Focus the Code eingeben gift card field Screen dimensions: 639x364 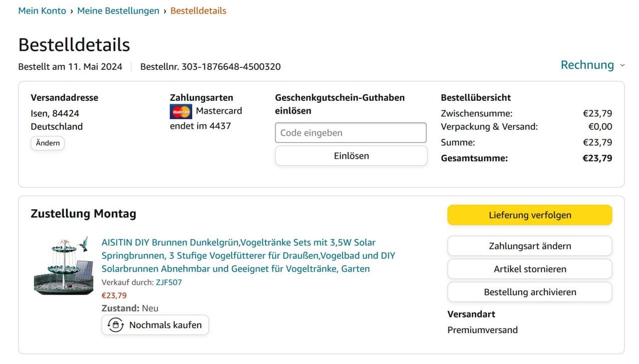pos(350,133)
